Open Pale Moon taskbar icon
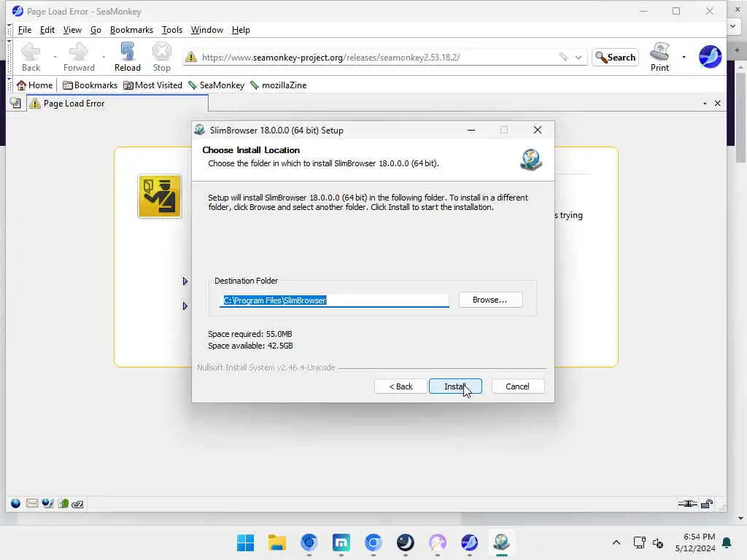The image size is (747, 560). [406, 542]
